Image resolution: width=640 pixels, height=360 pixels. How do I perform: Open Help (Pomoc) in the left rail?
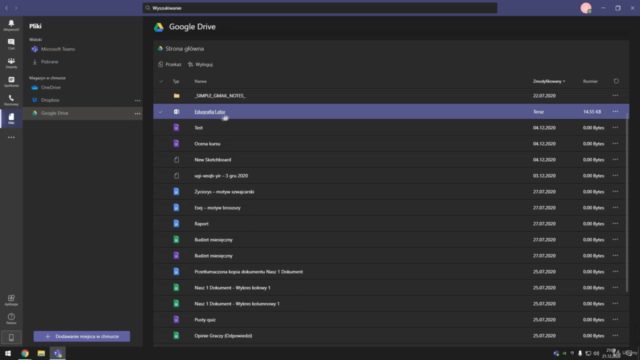tap(11, 319)
